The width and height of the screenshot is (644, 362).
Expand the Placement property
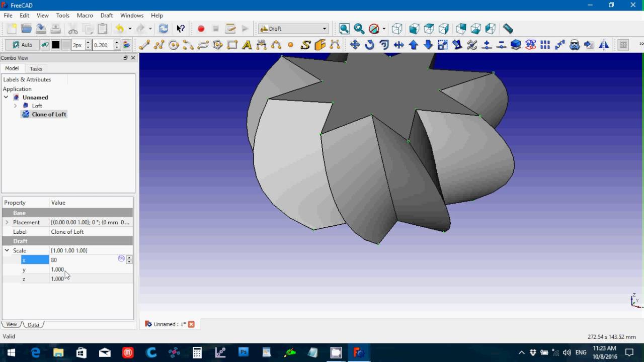tap(7, 222)
